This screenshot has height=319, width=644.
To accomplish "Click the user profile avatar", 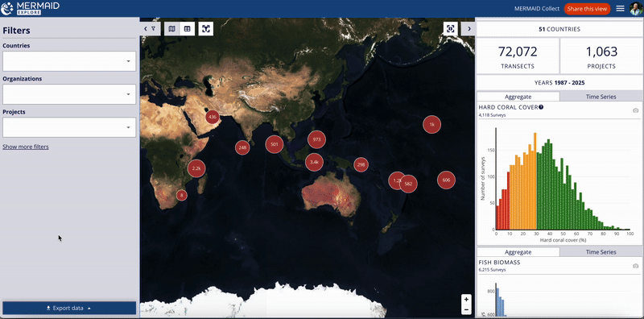I will [x=636, y=9].
